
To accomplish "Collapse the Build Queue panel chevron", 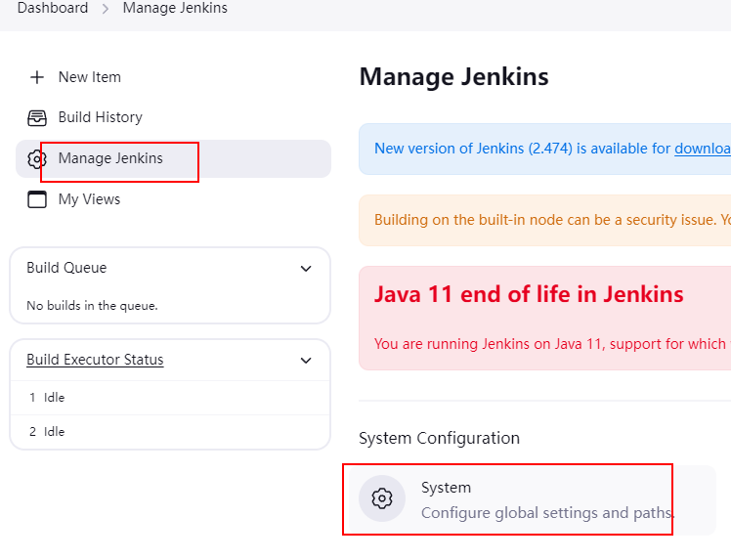I will coord(306,269).
